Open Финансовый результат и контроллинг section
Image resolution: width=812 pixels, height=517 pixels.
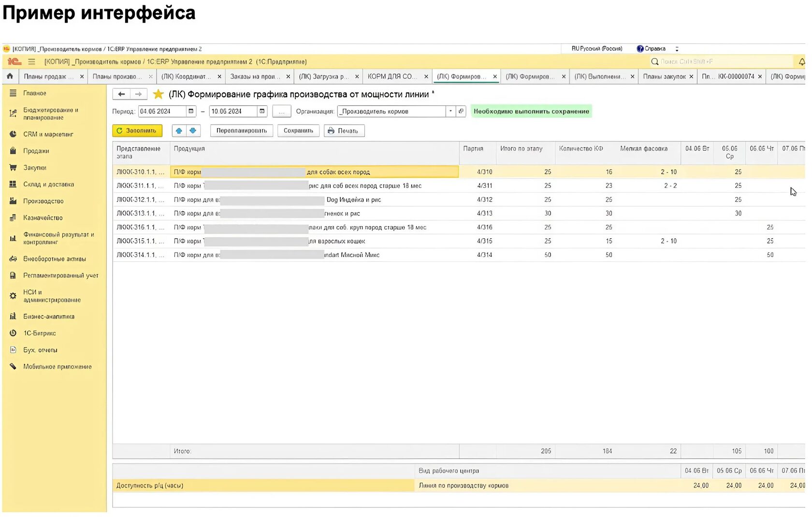[58, 238]
